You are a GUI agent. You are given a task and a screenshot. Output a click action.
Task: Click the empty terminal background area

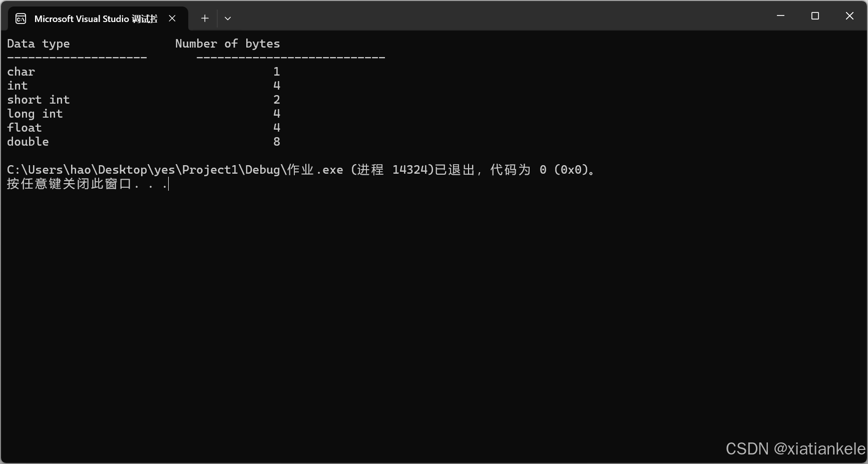coord(400,300)
